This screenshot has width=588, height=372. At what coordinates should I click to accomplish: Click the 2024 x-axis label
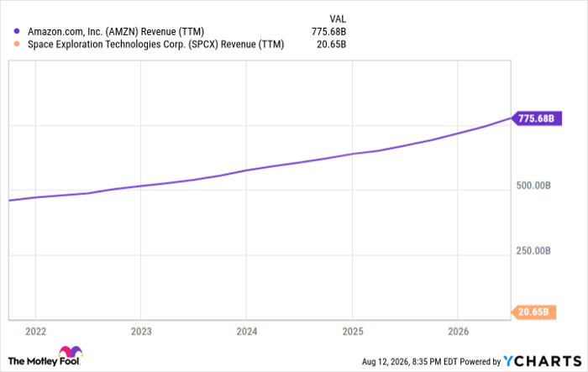pos(247,332)
